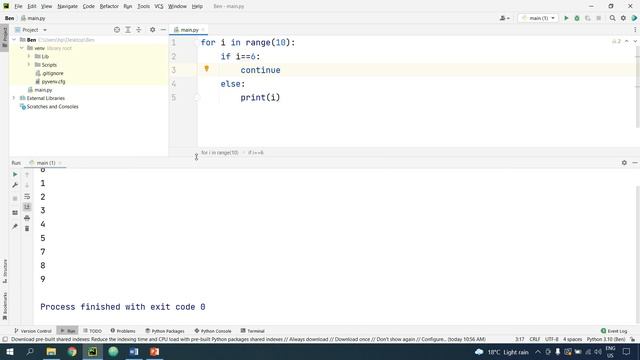The width and height of the screenshot is (640, 360).
Task: Hide the Project tool window
Action: pos(163,30)
